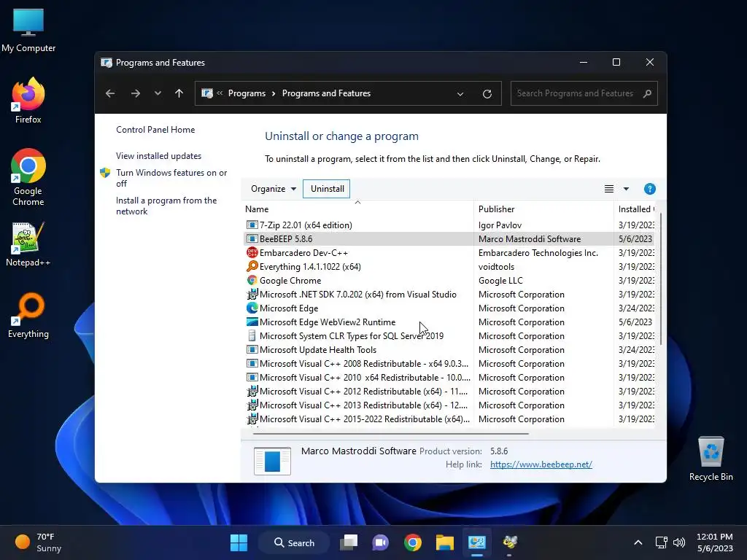
Task: Open the blue Help icon
Action: click(x=649, y=189)
